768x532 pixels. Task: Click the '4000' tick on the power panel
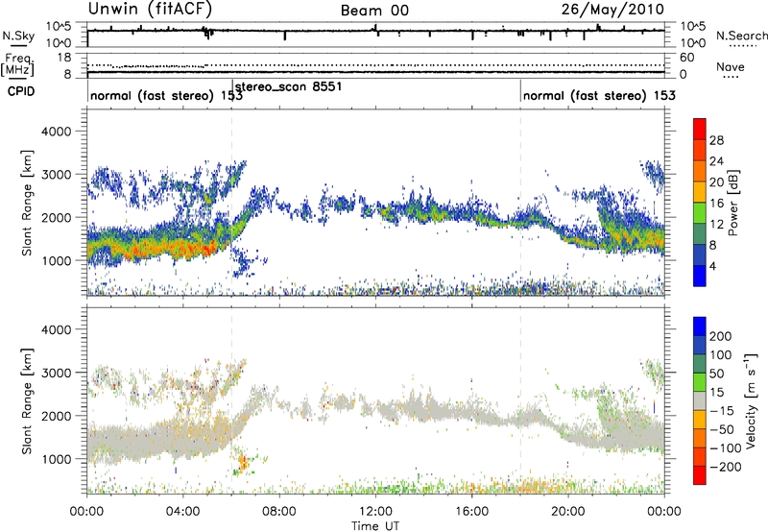click(56, 132)
